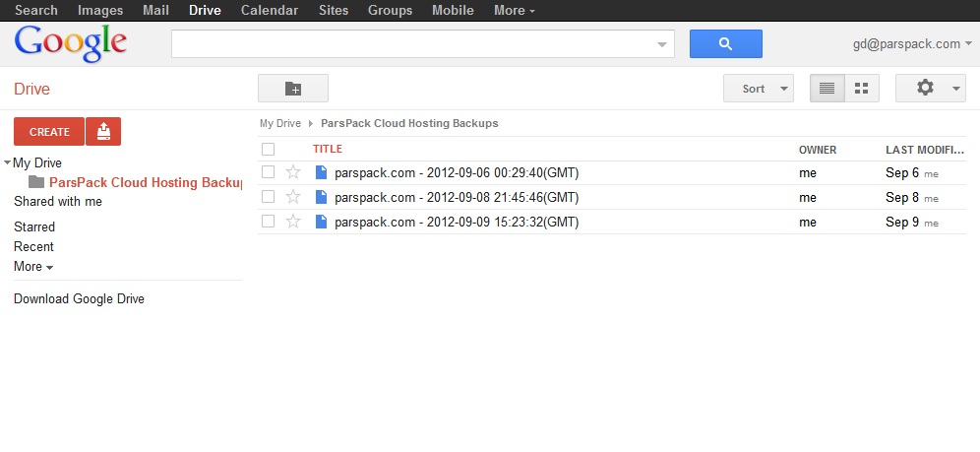Image resolution: width=980 pixels, height=452 pixels.
Task: Expand More in the left sidebar
Action: click(x=33, y=266)
